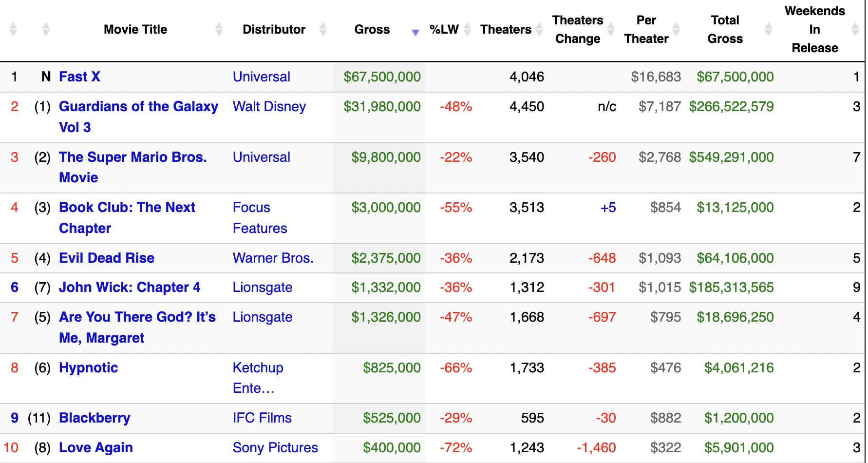Click Guardians gross $31,980,000
The height and width of the screenshot is (463, 868).
pyautogui.click(x=382, y=107)
